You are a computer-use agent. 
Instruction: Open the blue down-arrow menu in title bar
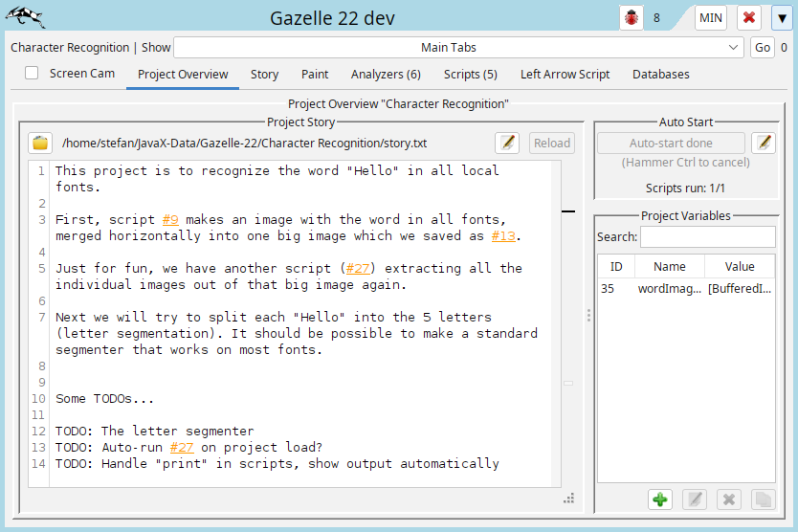(782, 18)
